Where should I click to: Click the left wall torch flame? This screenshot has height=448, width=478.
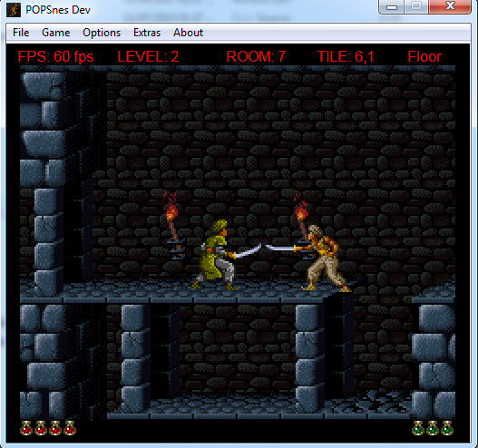coord(171,206)
